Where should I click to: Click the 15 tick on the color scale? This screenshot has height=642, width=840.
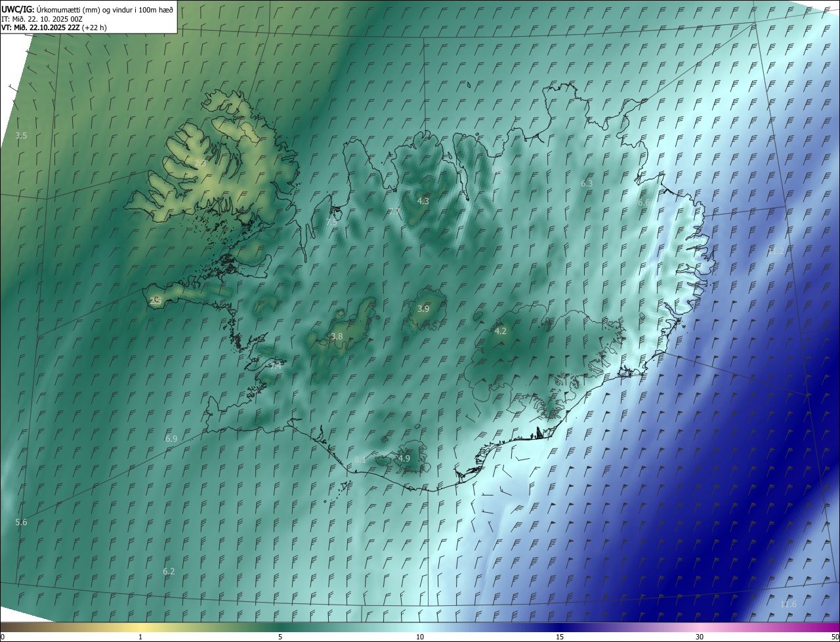pyautogui.click(x=560, y=637)
